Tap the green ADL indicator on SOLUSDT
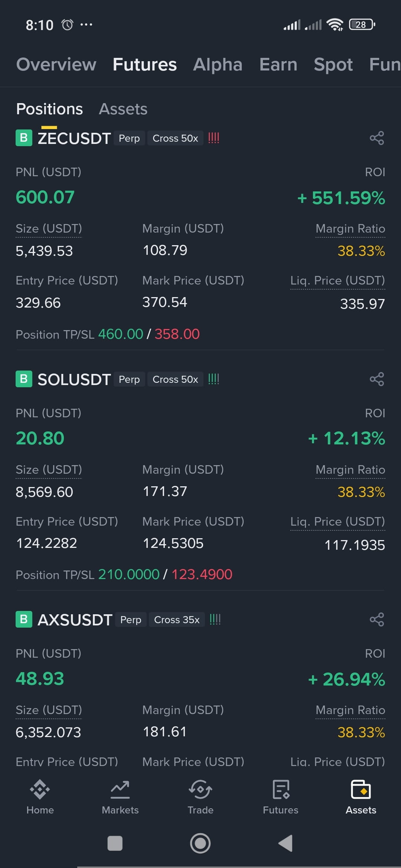 click(x=213, y=379)
